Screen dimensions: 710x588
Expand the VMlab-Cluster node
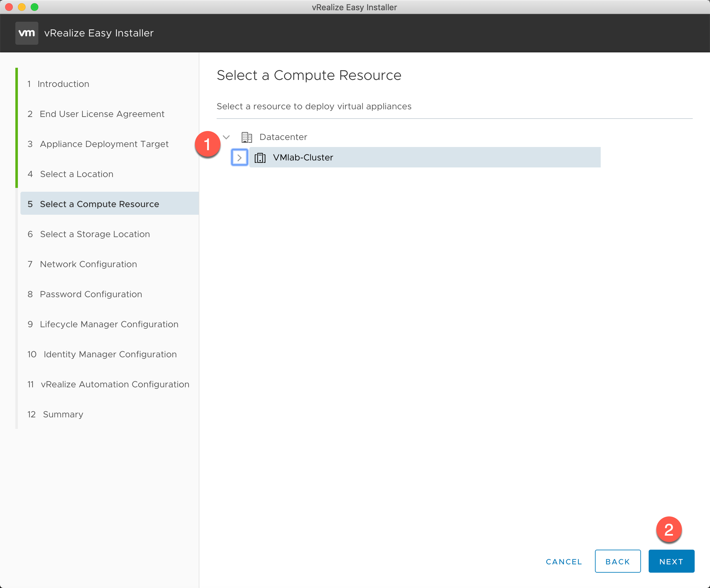click(x=240, y=158)
